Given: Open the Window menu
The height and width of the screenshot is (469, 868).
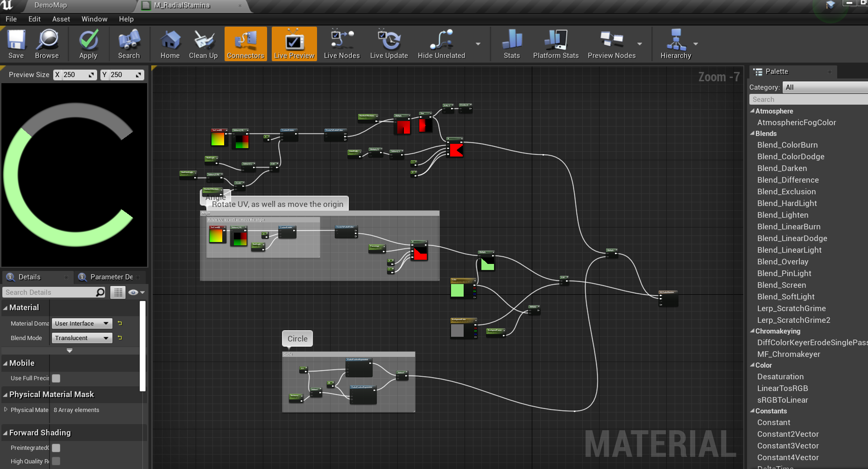Looking at the screenshot, I should point(94,19).
